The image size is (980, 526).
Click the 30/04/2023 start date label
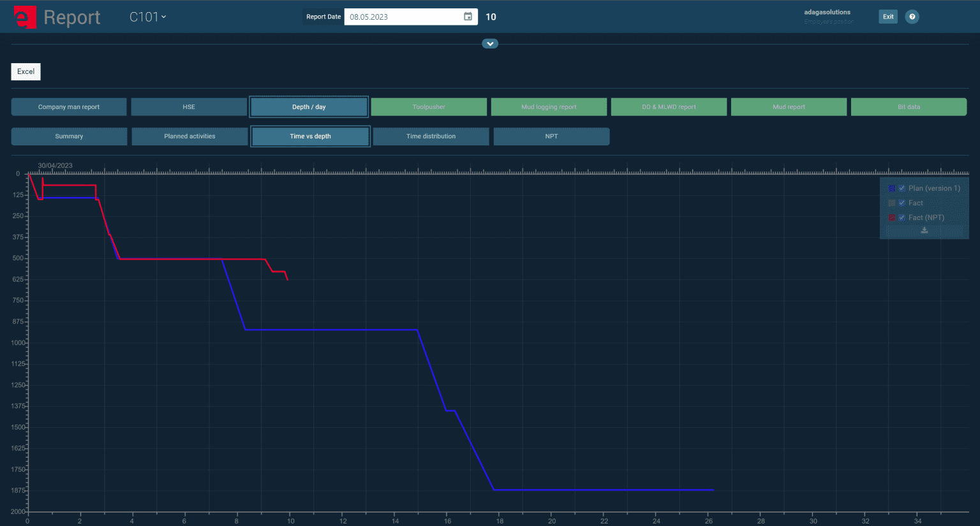[x=55, y=165]
